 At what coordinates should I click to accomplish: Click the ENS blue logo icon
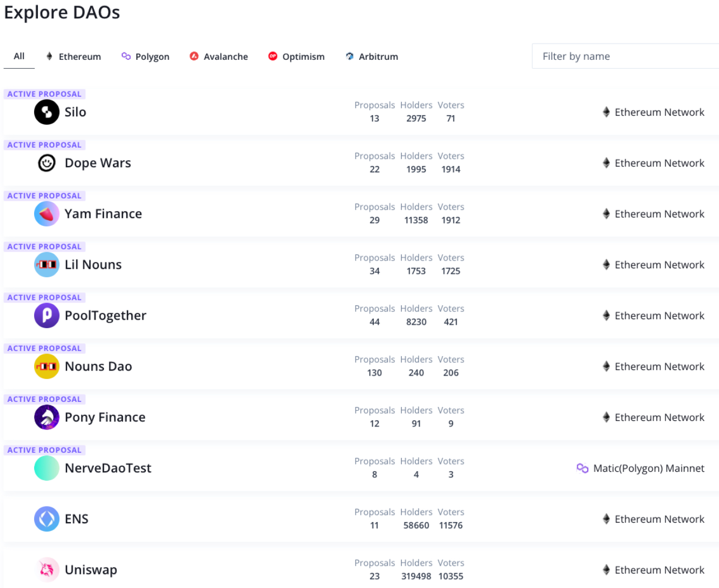[x=47, y=519]
